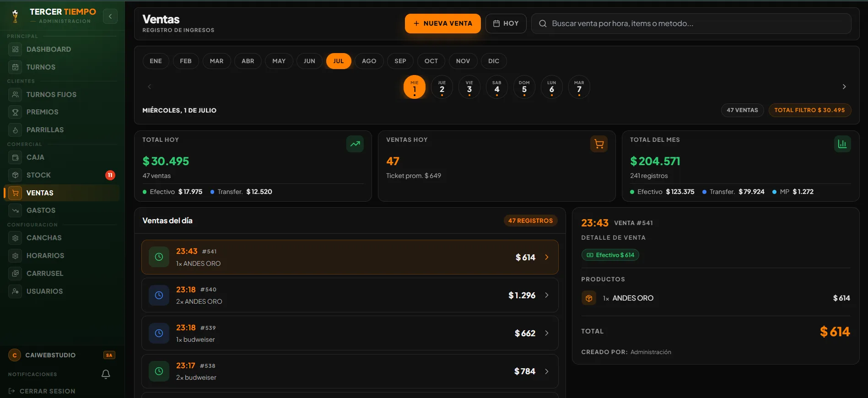Click the clock icon on sale #538

point(159,371)
